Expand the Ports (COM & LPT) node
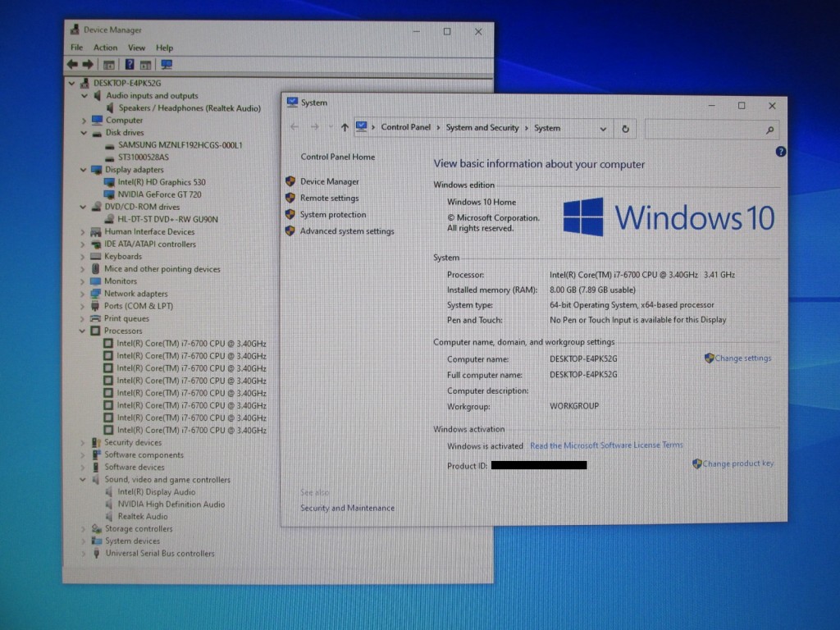840x630 pixels. click(x=83, y=307)
